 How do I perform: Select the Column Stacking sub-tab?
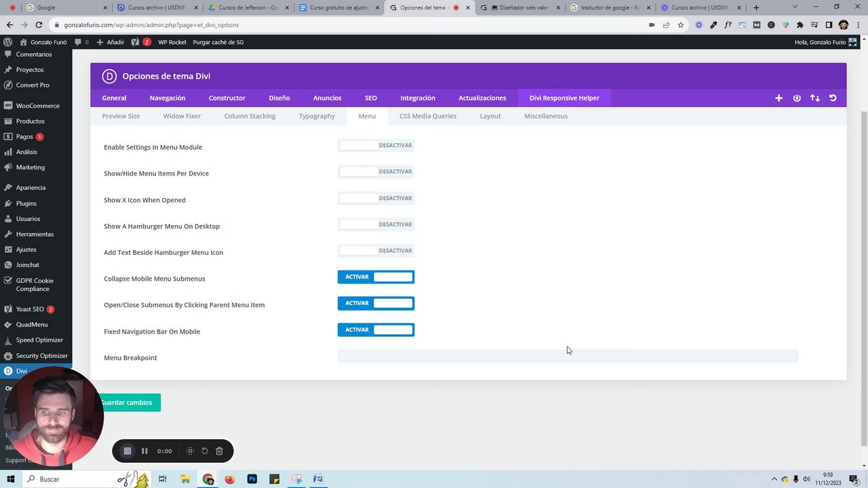point(250,116)
